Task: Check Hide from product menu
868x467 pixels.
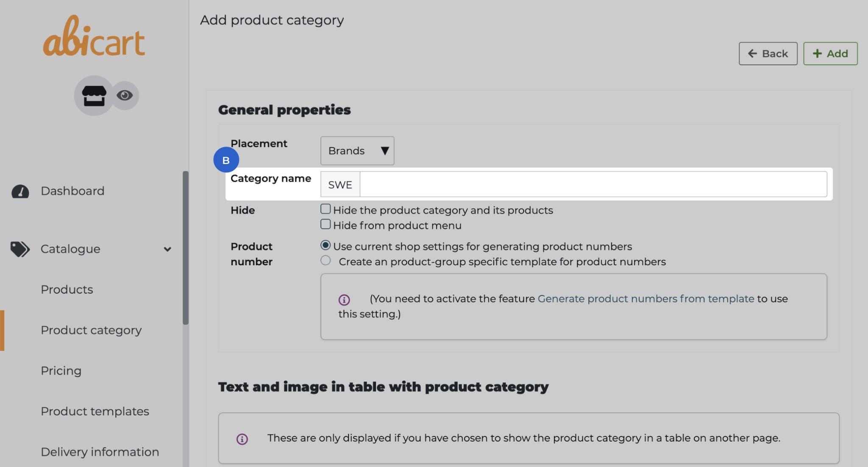Action: pyautogui.click(x=325, y=224)
